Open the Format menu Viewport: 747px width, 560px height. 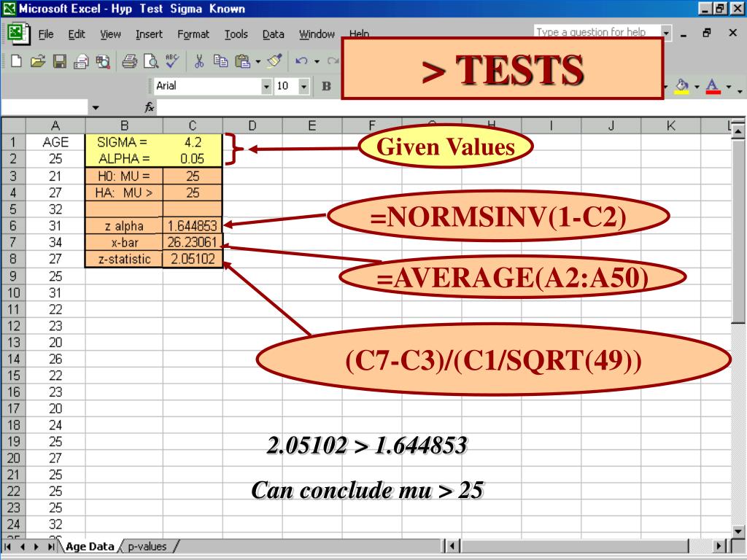pyautogui.click(x=193, y=34)
